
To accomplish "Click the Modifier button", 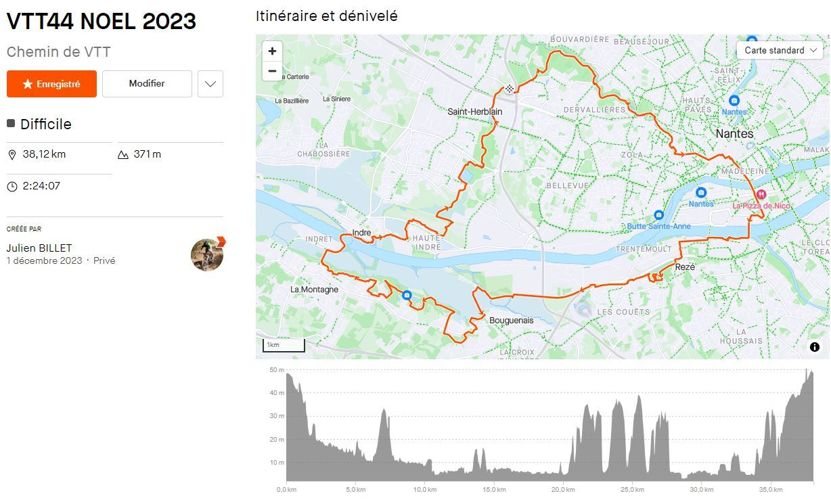I will [147, 84].
